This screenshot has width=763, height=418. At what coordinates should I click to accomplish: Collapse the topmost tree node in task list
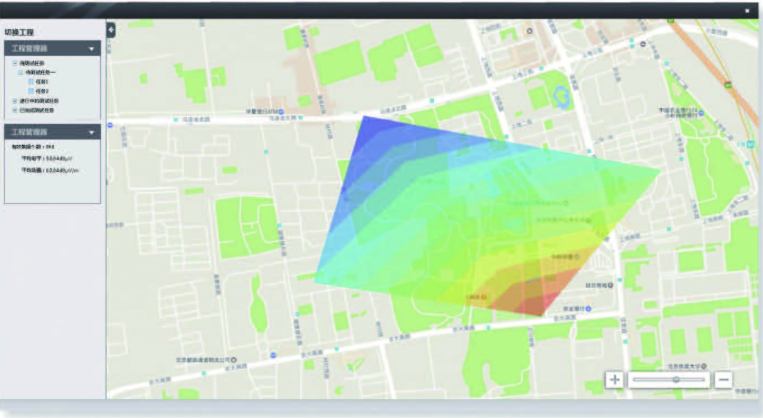tap(14, 63)
